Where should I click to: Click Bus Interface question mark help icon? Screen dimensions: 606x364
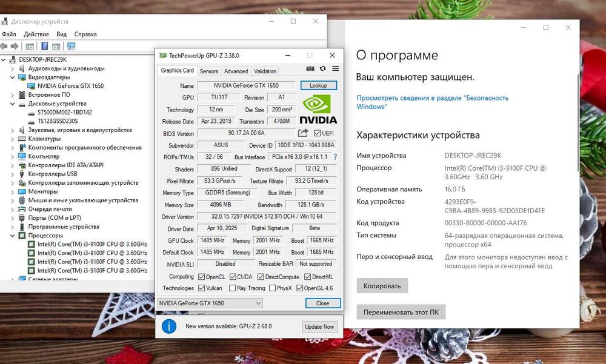click(x=335, y=157)
